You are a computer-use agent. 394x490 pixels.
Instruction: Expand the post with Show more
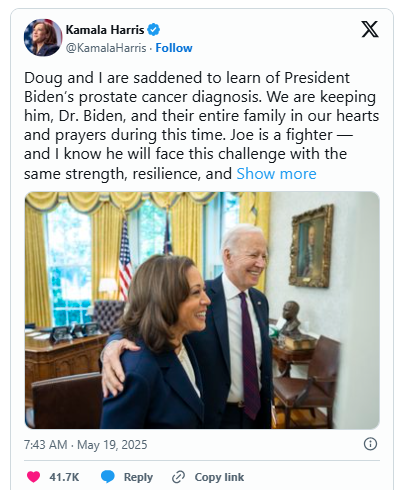[276, 174]
